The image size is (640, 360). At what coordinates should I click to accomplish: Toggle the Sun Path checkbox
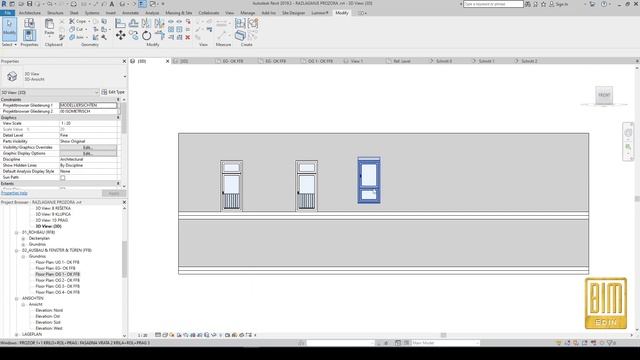pos(62,178)
